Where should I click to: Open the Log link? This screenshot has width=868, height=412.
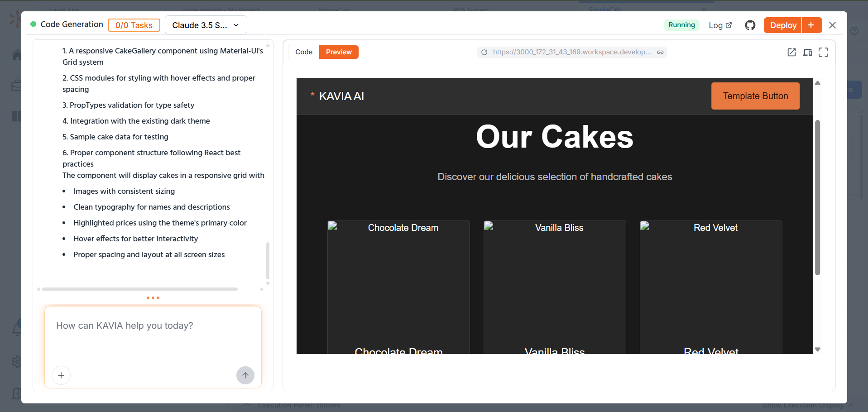pyautogui.click(x=720, y=25)
